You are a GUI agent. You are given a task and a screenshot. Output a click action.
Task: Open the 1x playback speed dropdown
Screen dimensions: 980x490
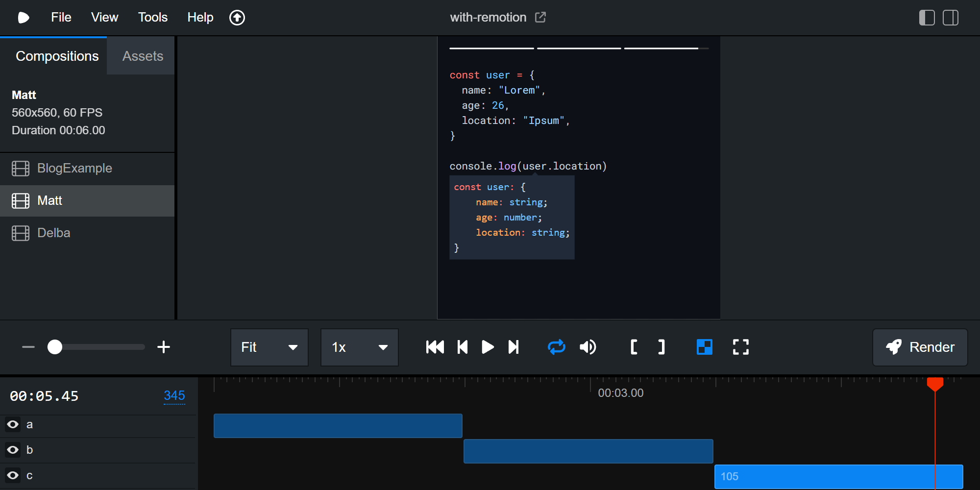[359, 347]
